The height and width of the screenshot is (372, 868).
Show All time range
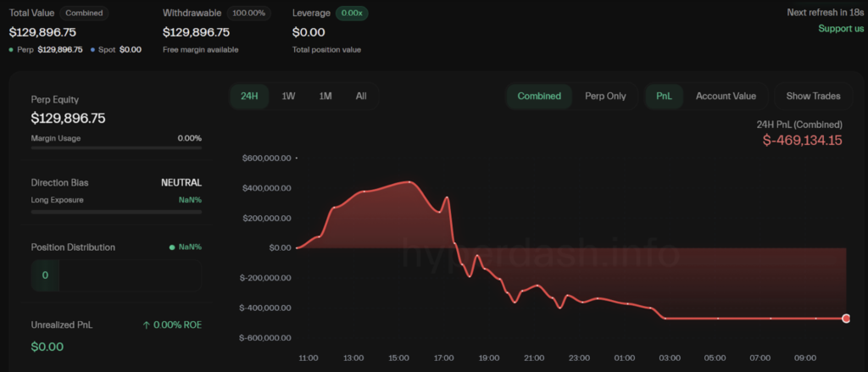click(361, 96)
